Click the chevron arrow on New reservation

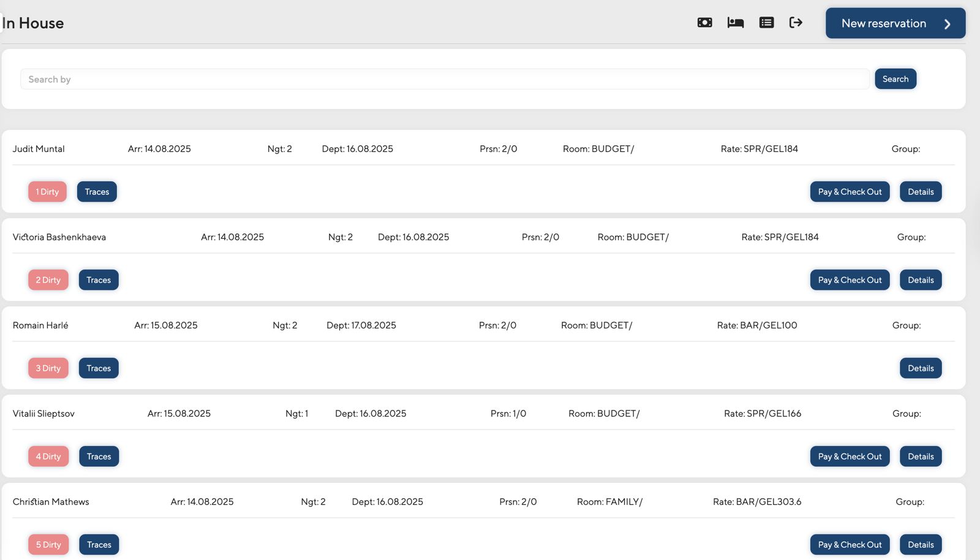pyautogui.click(x=947, y=24)
